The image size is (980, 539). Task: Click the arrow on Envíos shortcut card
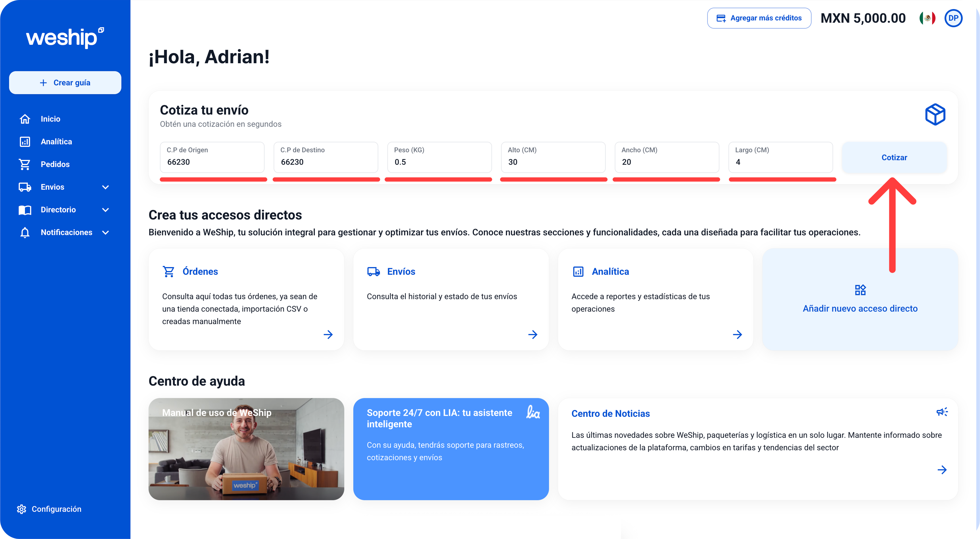tap(533, 334)
